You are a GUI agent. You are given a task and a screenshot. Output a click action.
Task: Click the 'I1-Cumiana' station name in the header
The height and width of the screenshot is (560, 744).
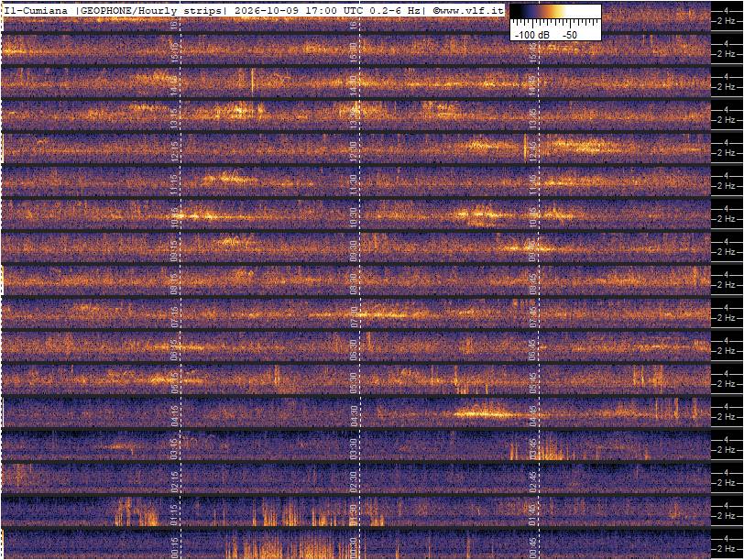[36, 11]
